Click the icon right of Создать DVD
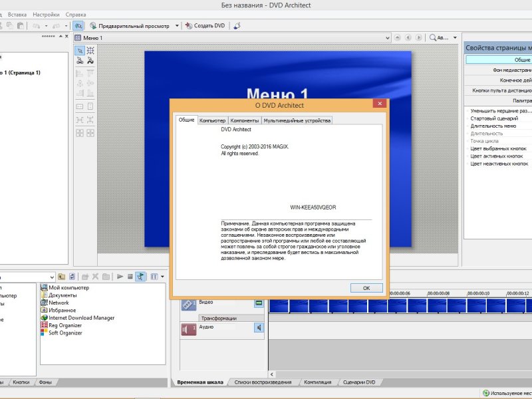The image size is (532, 399). click(237, 26)
